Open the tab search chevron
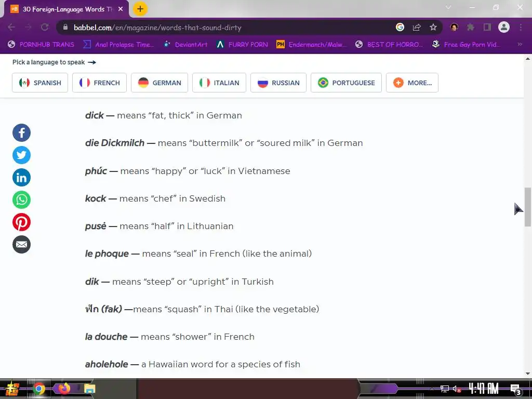Screen dimensions: 532x399 (x=448, y=7)
